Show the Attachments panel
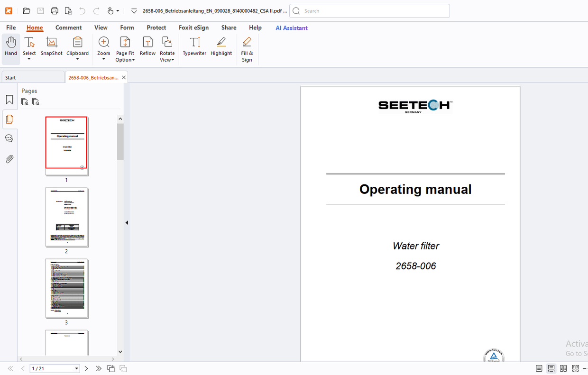Viewport: 588px width, 375px height. (9, 159)
